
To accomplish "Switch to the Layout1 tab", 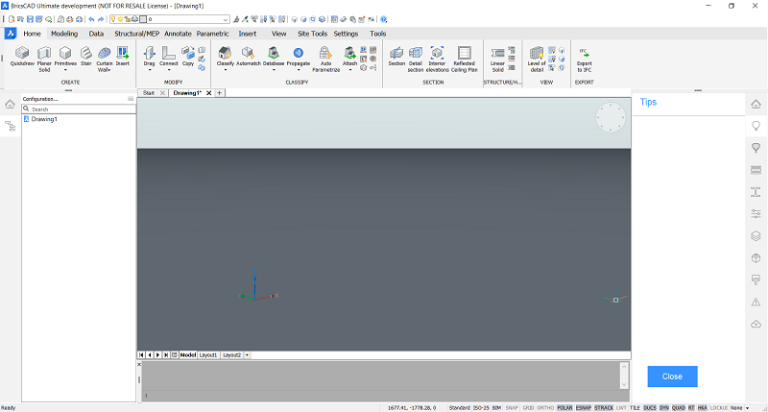I will coord(208,355).
